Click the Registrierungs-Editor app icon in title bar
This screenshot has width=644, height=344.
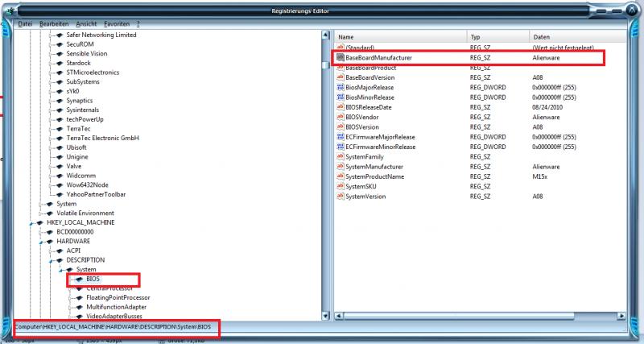pos(10,10)
